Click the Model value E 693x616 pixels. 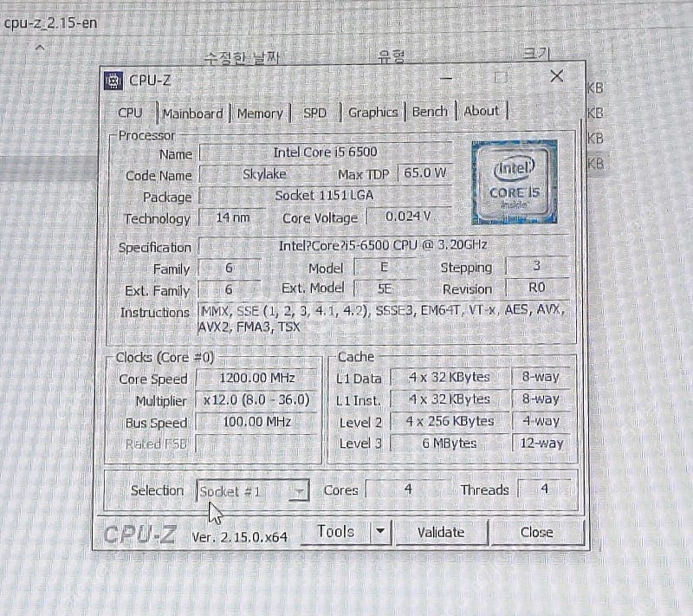(x=384, y=267)
